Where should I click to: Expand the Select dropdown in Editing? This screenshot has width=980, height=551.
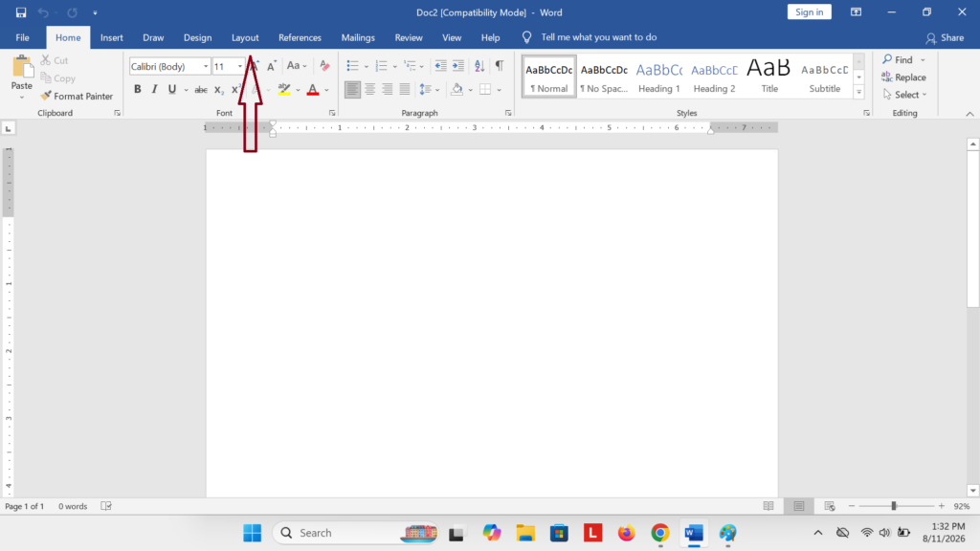[905, 95]
